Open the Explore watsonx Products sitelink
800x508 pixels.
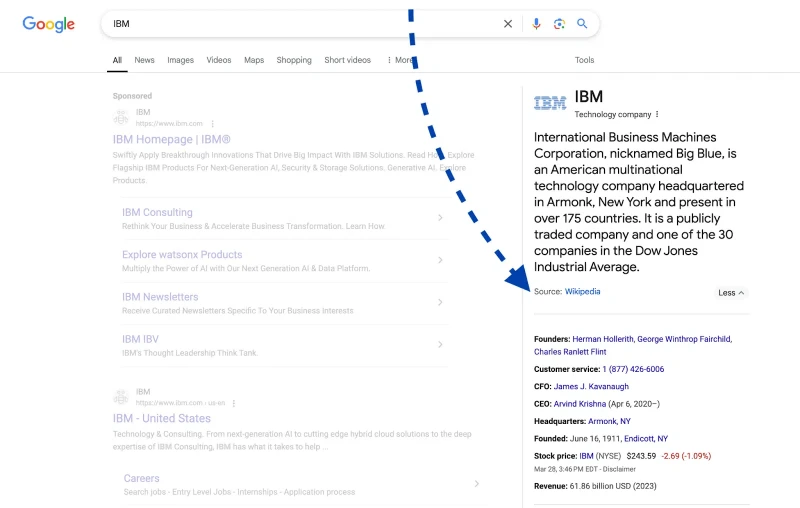point(182,255)
